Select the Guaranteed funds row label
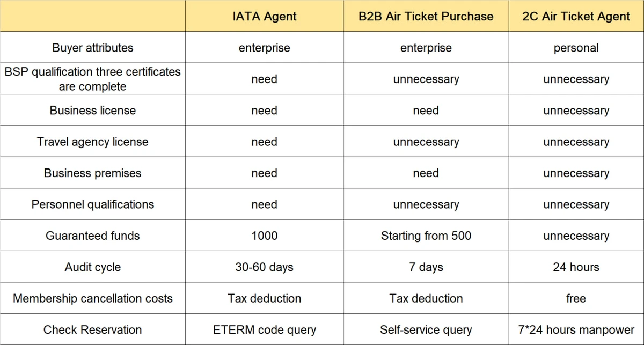 (x=92, y=236)
